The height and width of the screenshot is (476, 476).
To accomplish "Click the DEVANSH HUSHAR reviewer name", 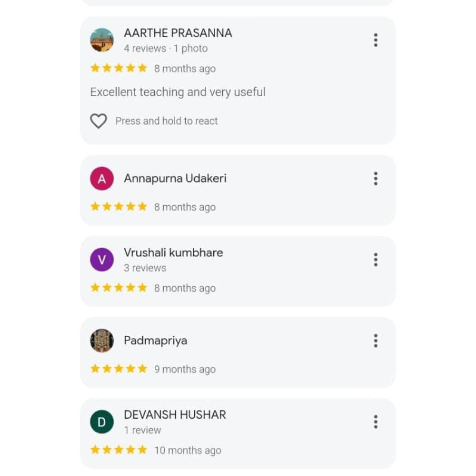I will pyautogui.click(x=175, y=415).
